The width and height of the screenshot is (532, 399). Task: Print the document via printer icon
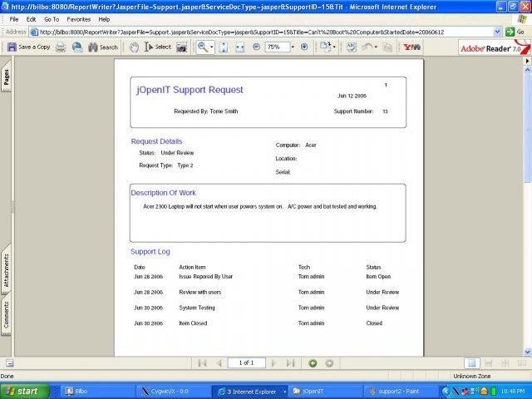pos(61,47)
